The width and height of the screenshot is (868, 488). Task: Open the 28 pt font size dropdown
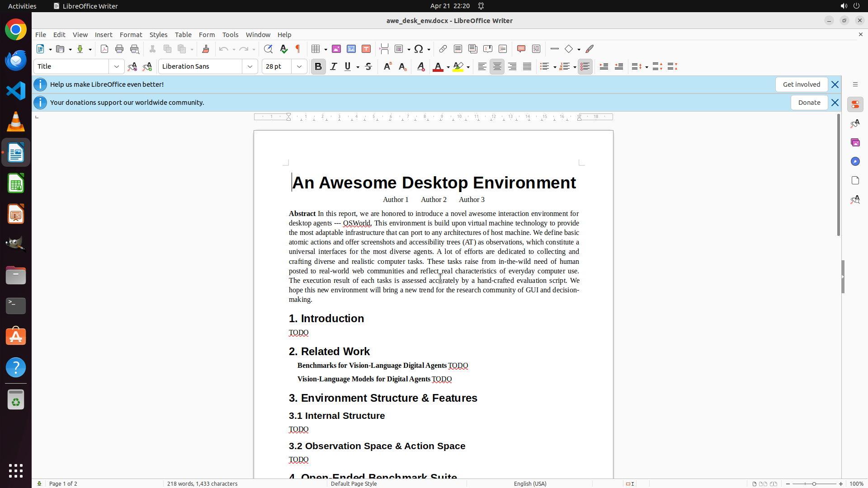click(x=299, y=66)
